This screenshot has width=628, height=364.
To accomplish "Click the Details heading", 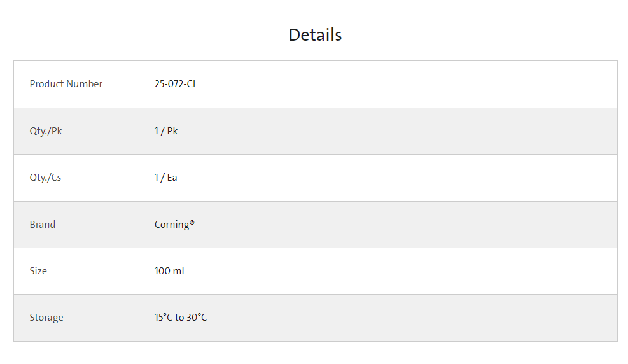I will pos(315,35).
